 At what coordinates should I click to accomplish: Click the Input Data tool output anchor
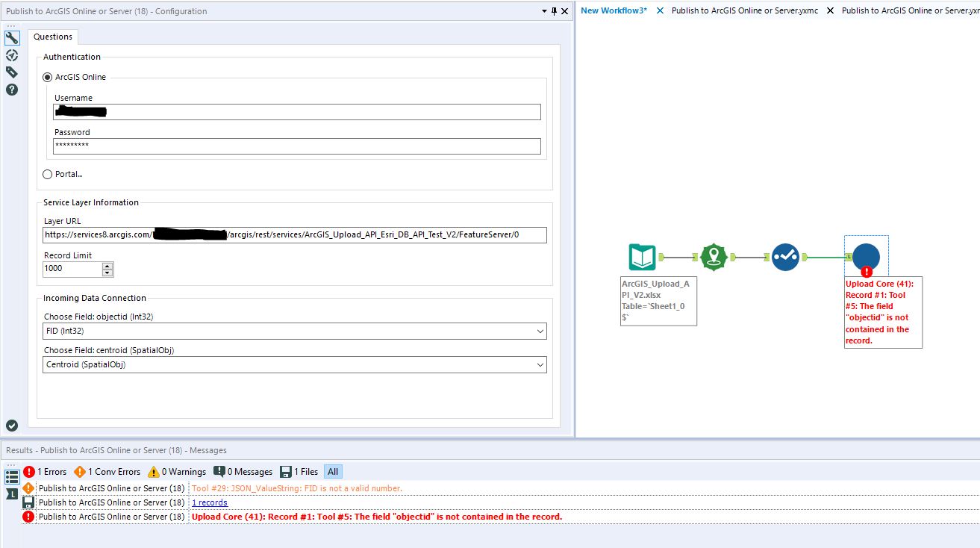click(661, 258)
